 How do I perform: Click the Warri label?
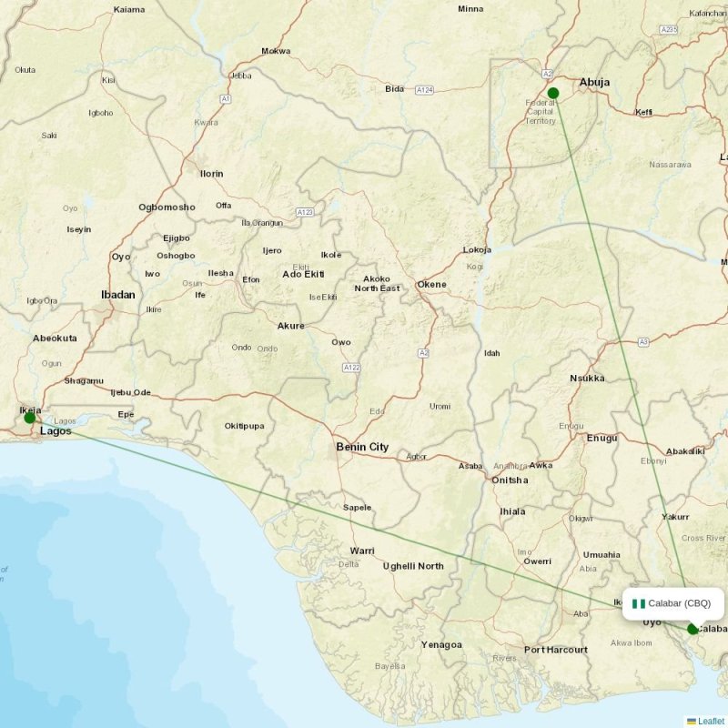click(362, 551)
